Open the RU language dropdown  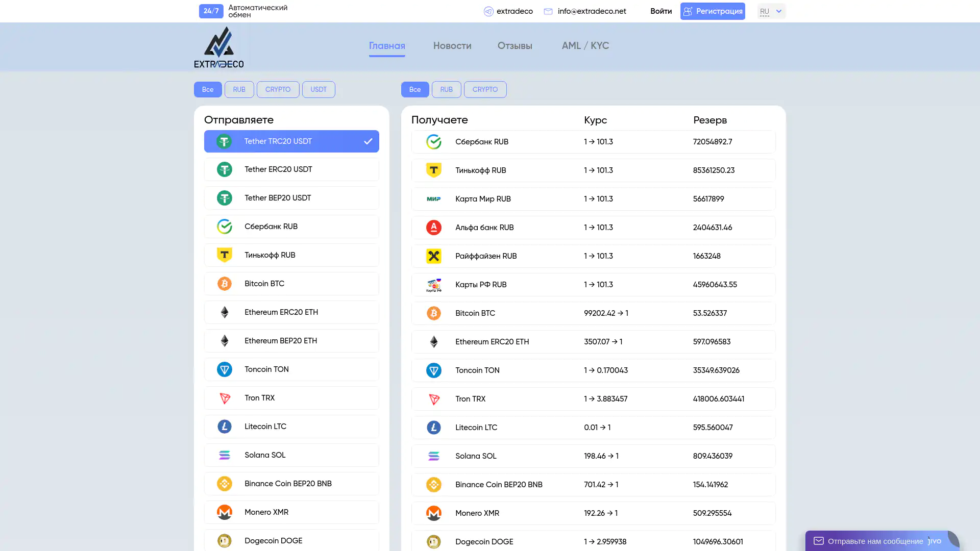pyautogui.click(x=771, y=11)
